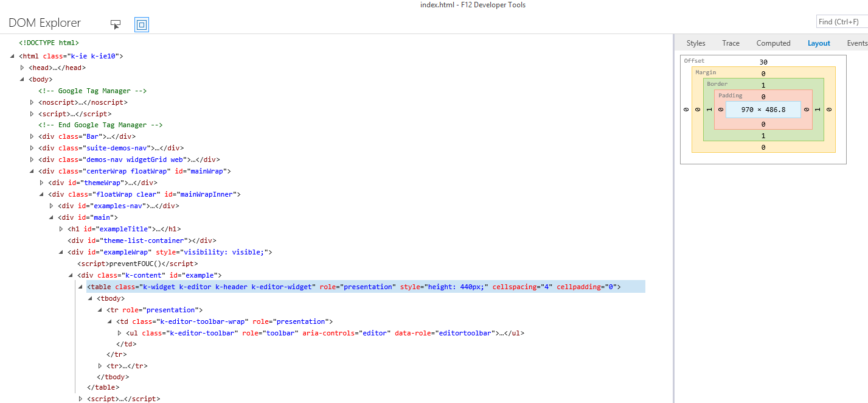Click the closing </table> tag line
The height and width of the screenshot is (403, 868).
pos(103,387)
